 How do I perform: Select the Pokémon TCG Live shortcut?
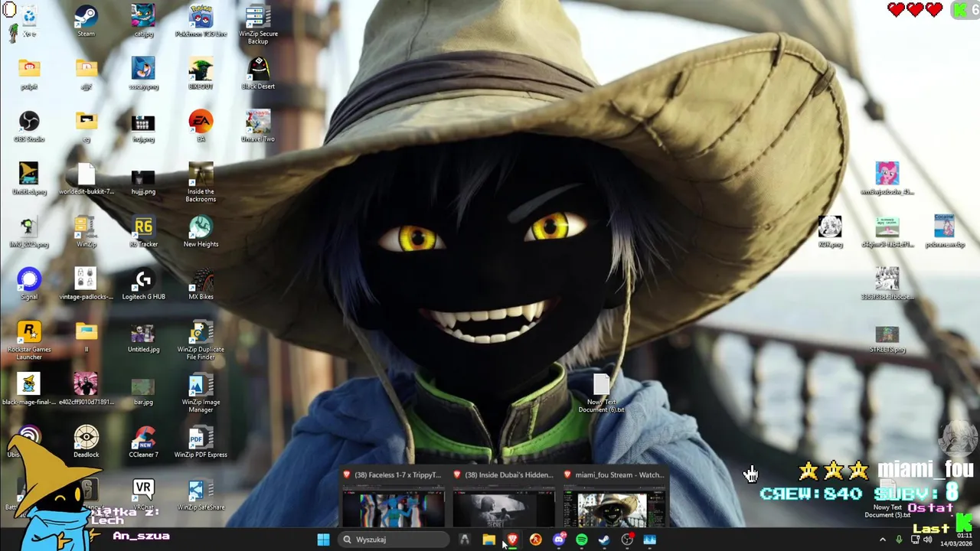[x=201, y=21]
